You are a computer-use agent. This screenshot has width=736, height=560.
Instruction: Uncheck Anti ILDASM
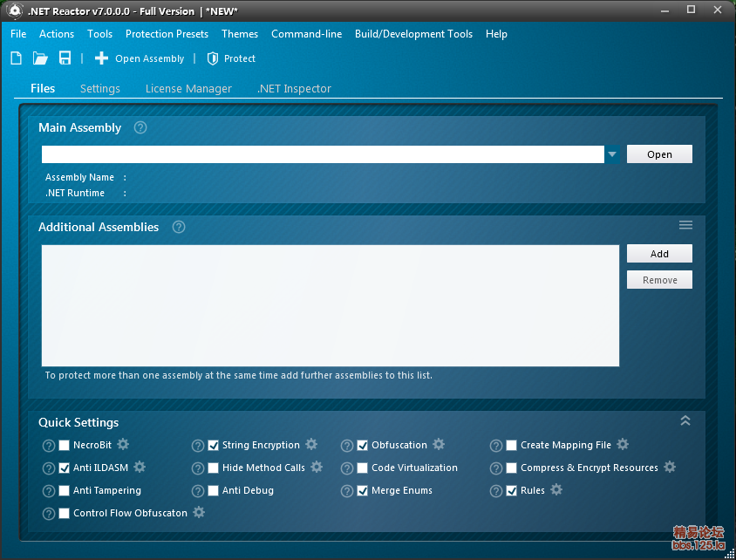[x=65, y=468]
